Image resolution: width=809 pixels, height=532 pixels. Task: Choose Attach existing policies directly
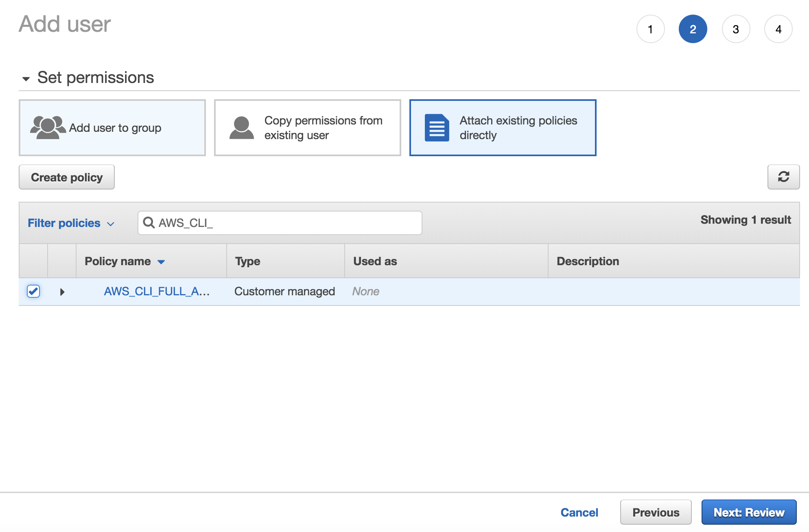click(503, 128)
